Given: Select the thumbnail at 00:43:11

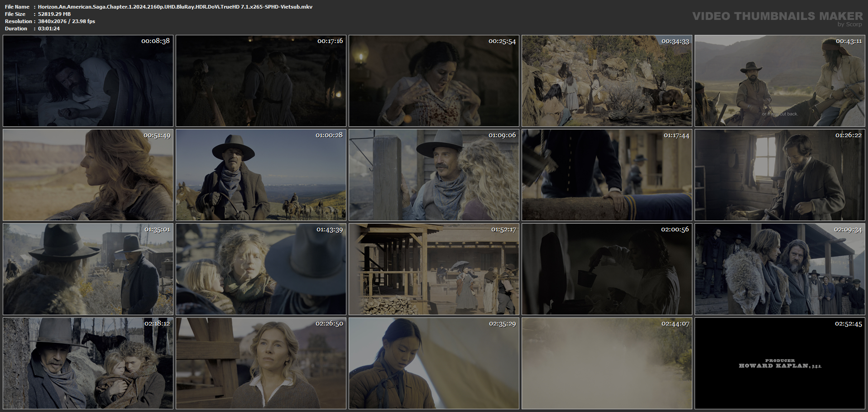Looking at the screenshot, I should click(x=780, y=81).
